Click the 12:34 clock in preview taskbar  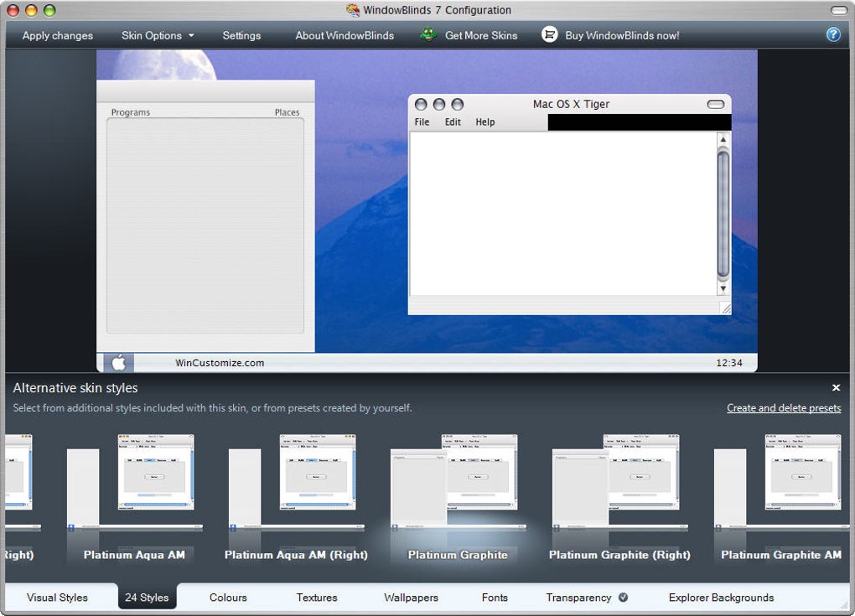(729, 363)
